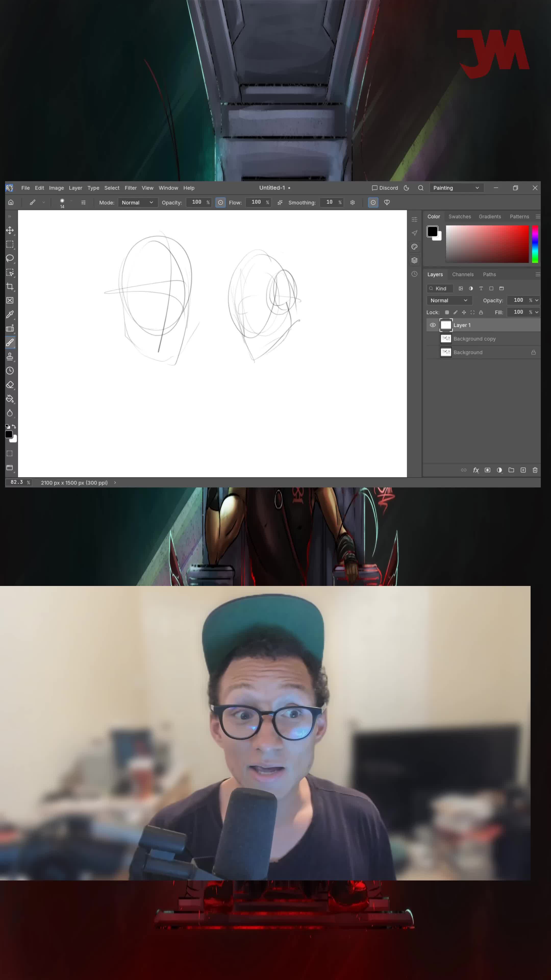Toggle pressure for size button
The image size is (551, 980).
point(373,202)
